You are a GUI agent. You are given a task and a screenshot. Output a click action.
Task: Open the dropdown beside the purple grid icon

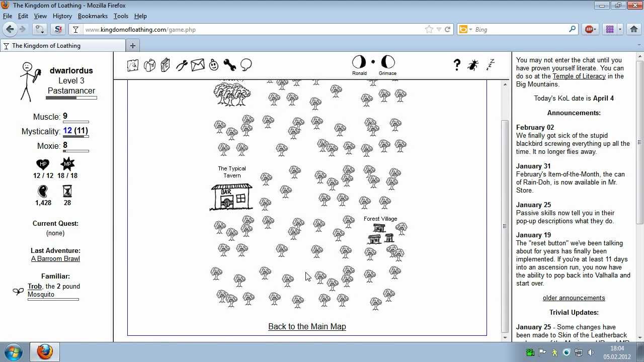click(620, 29)
